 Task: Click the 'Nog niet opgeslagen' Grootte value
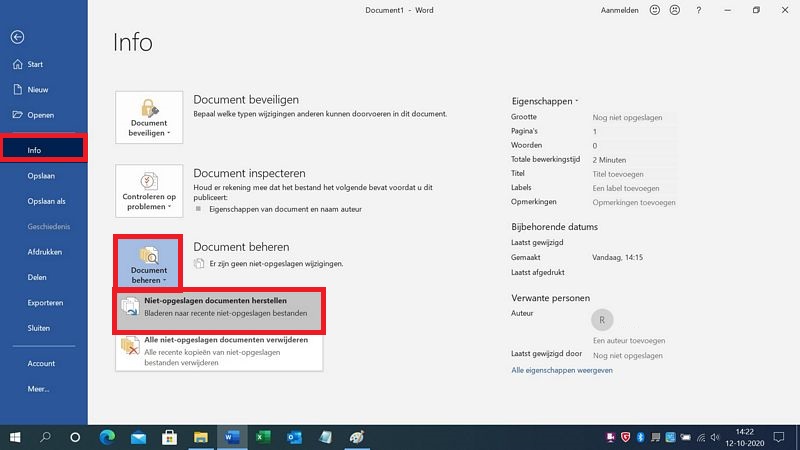point(628,117)
